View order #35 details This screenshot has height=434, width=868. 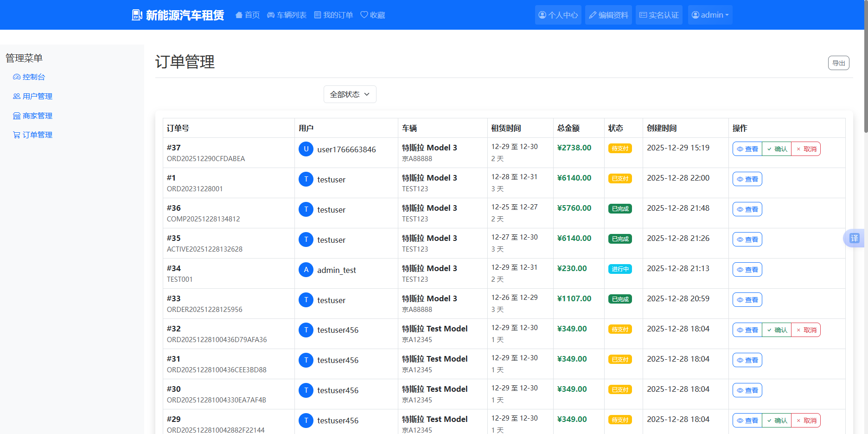click(x=747, y=240)
